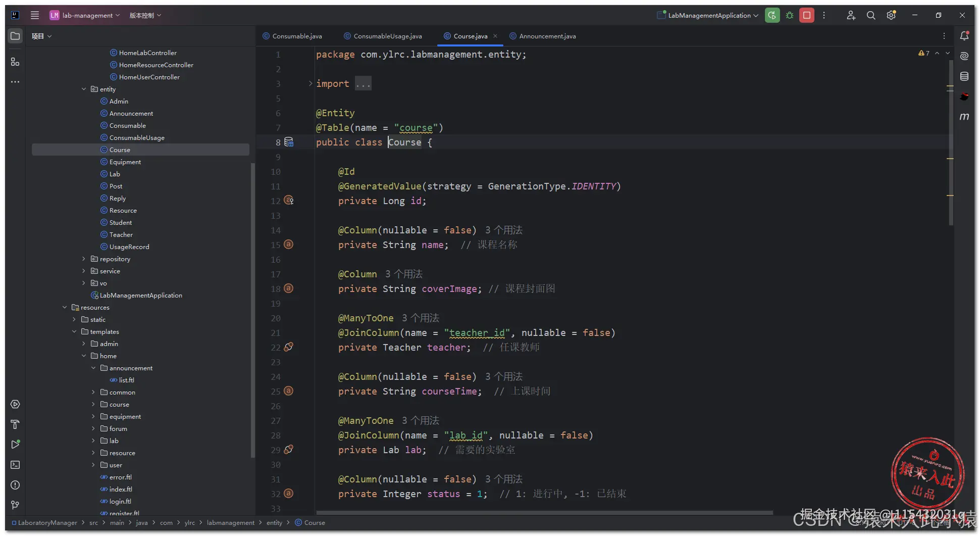Select the Teacher entity class in the tree

pos(121,234)
